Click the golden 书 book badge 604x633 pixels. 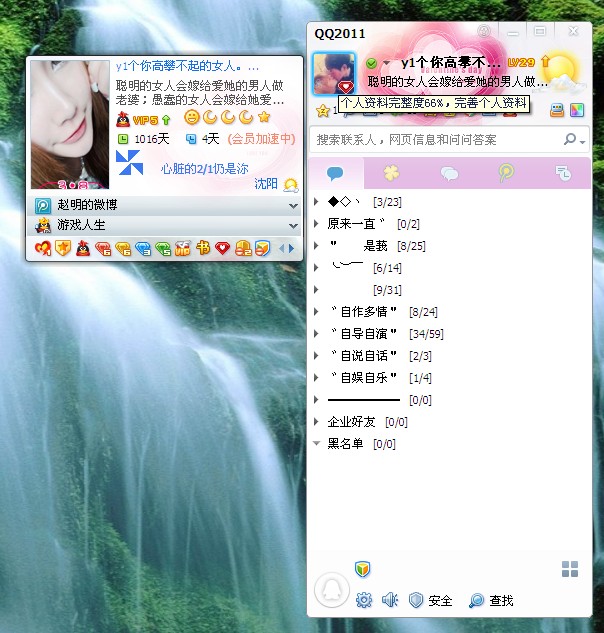pos(203,248)
